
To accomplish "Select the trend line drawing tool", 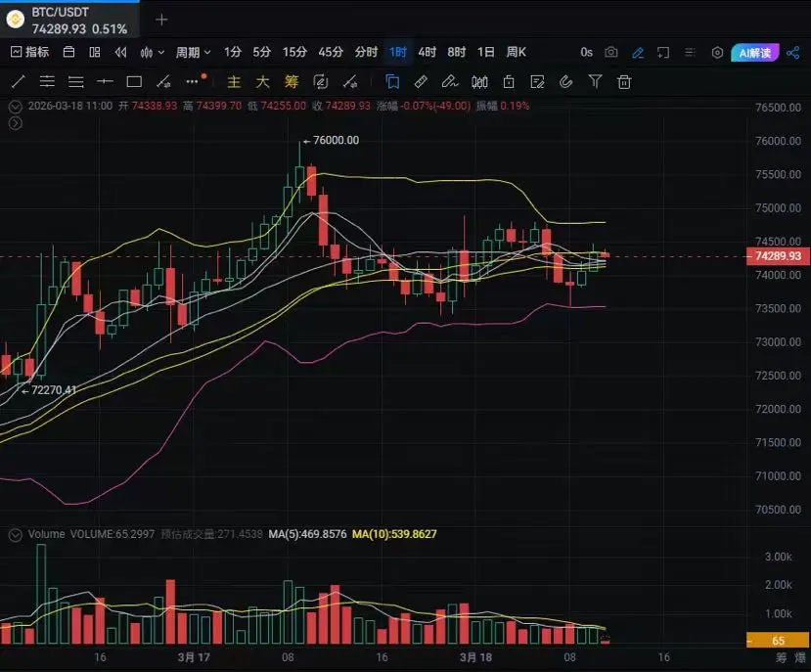I will pos(19,82).
